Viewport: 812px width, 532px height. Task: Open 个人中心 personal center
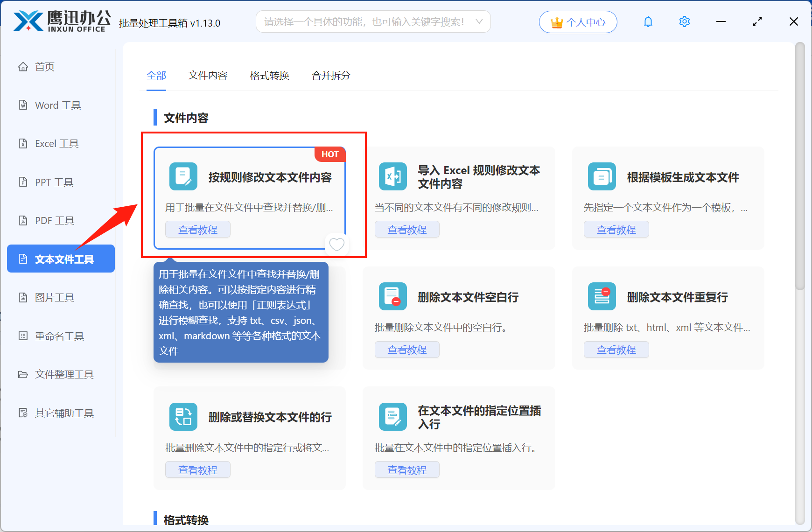pos(578,21)
